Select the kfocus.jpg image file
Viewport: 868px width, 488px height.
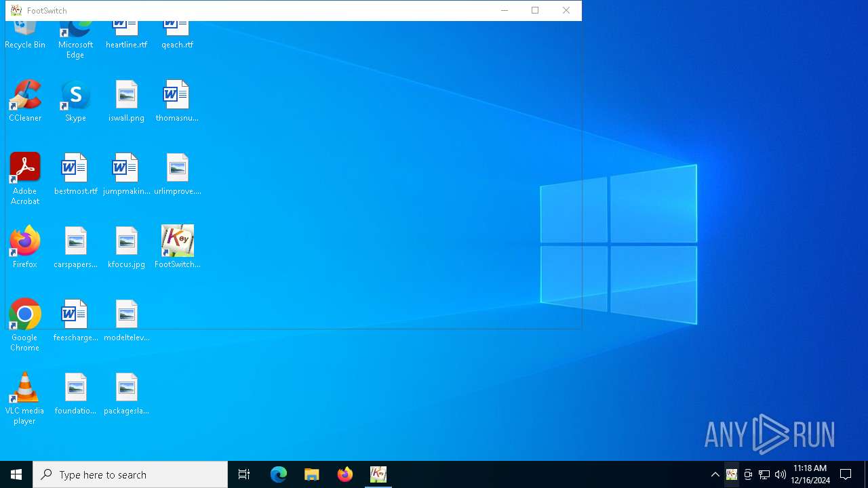pyautogui.click(x=126, y=247)
